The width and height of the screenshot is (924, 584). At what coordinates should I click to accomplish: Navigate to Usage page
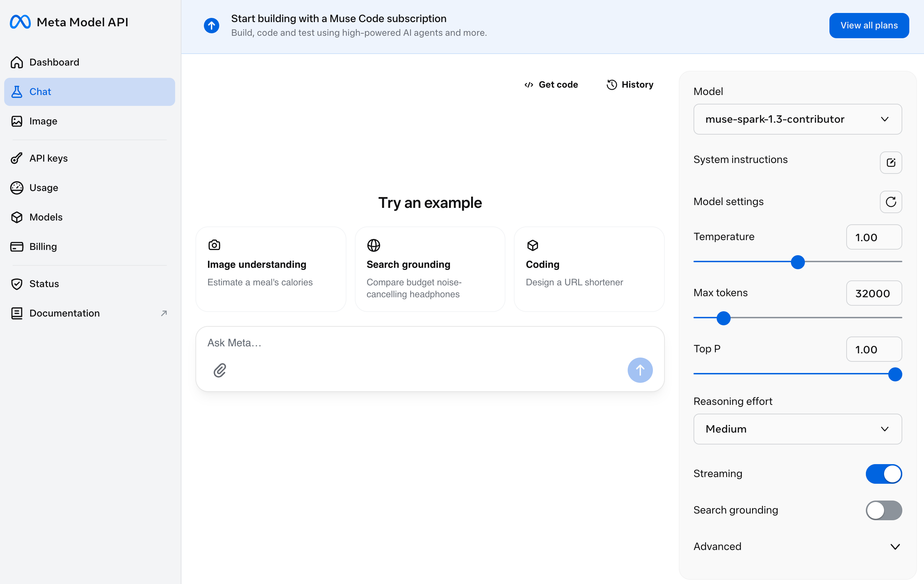[x=89, y=188]
